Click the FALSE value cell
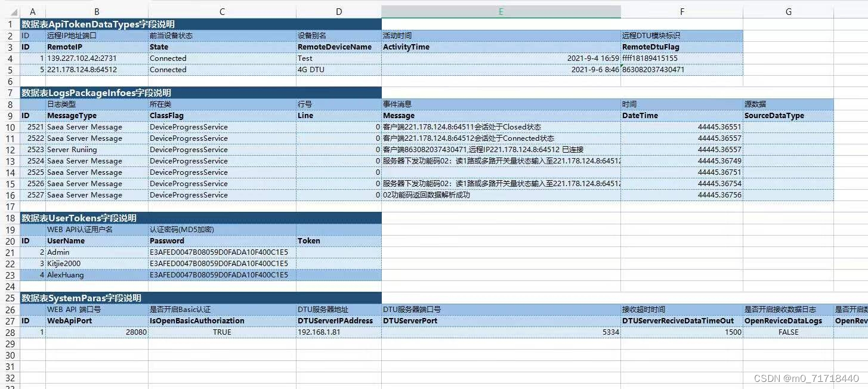The width and height of the screenshot is (868, 389). [788, 332]
